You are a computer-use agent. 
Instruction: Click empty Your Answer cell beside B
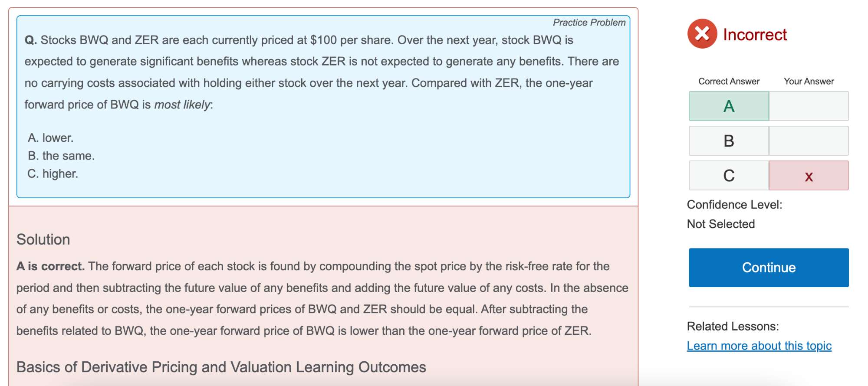click(809, 141)
